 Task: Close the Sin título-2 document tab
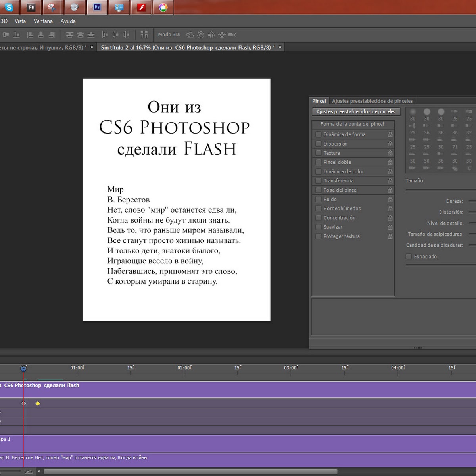click(280, 47)
